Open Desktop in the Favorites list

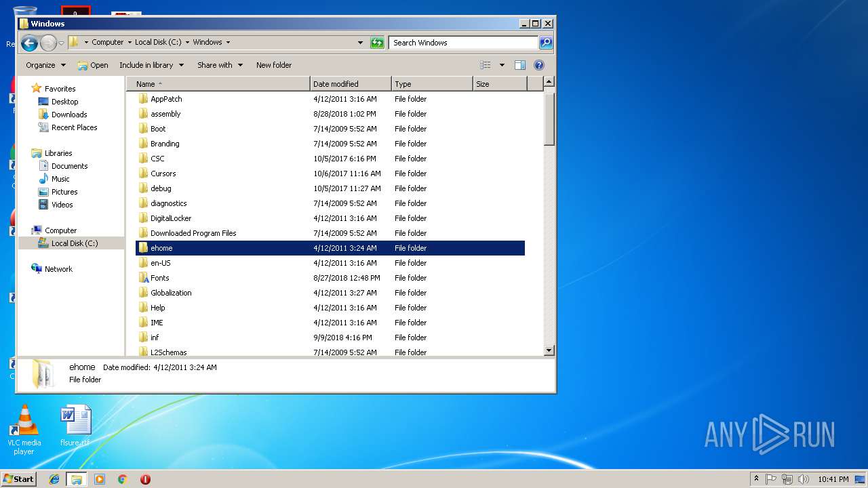point(64,102)
